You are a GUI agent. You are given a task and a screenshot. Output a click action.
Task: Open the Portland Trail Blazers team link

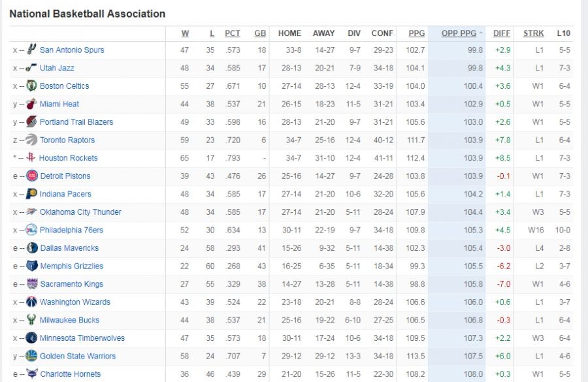coord(76,122)
